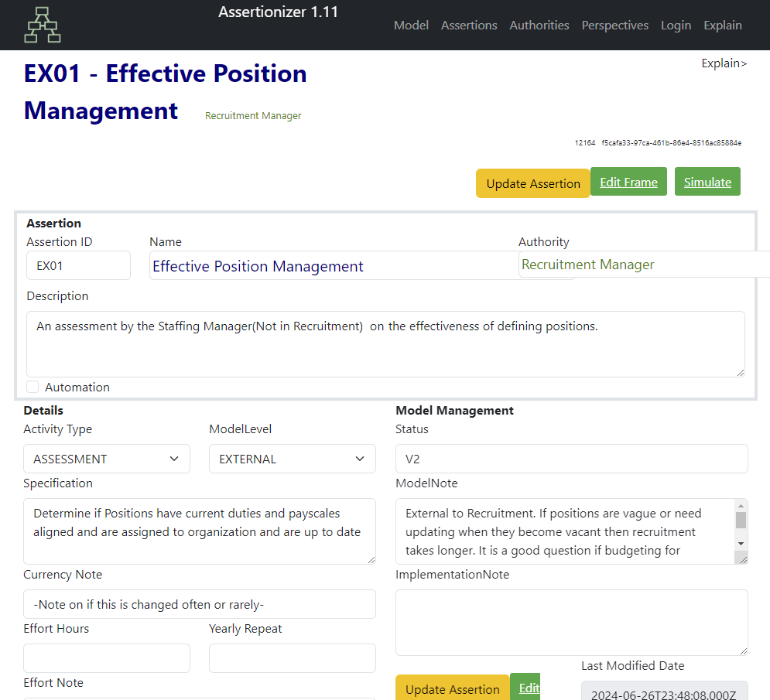Click the ModelNote scrollbar up arrow

pyautogui.click(x=741, y=506)
